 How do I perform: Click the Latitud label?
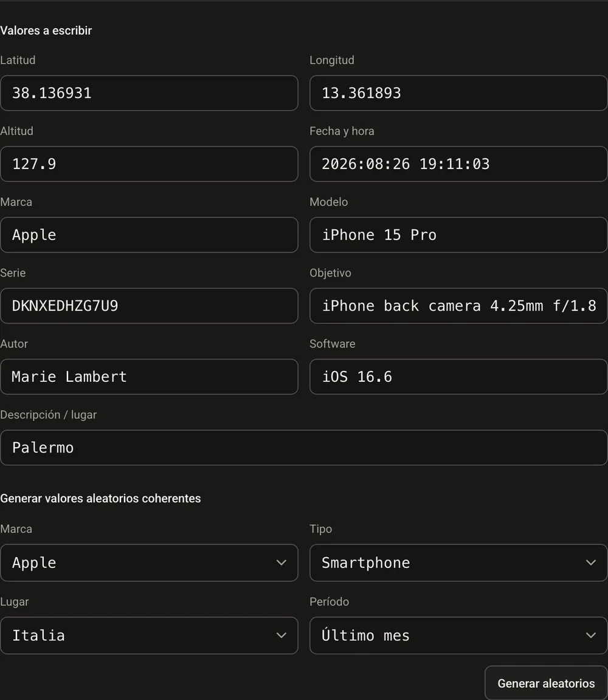18,60
